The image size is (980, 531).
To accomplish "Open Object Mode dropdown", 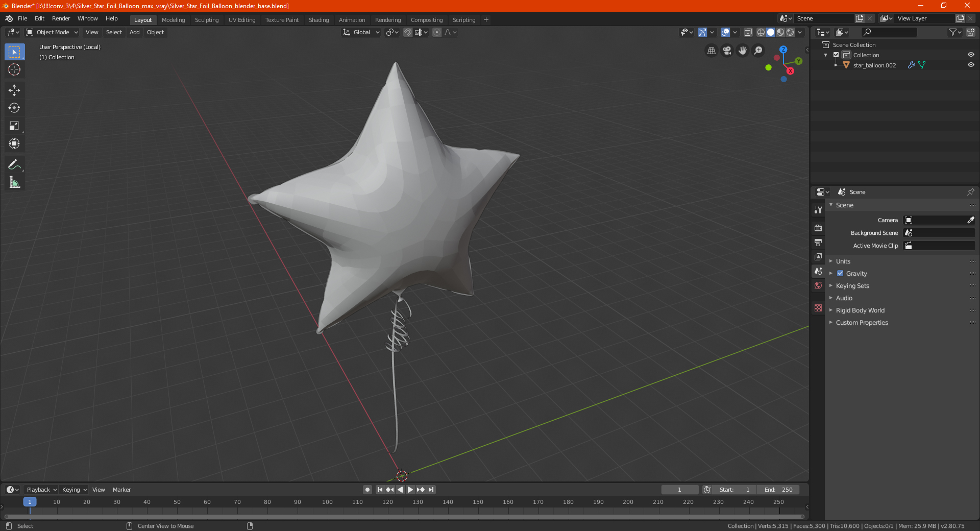I will 52,32.
